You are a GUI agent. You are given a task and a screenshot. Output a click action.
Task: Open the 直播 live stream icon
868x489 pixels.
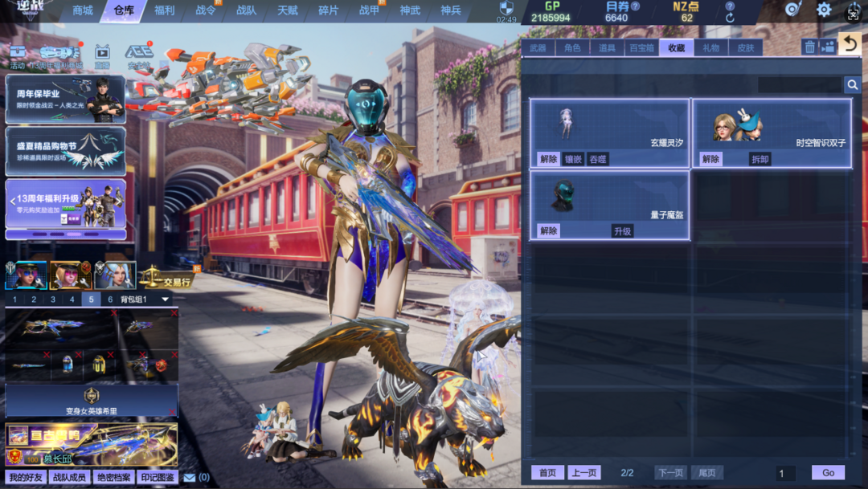point(102,57)
